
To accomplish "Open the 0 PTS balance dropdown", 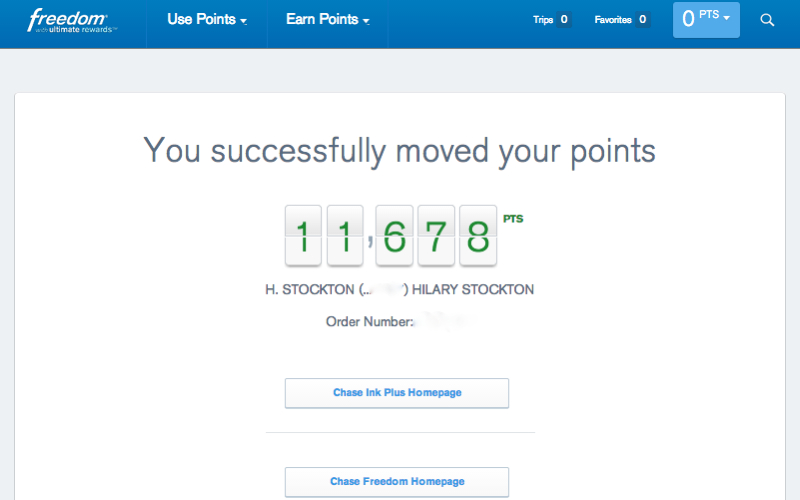I will click(706, 19).
